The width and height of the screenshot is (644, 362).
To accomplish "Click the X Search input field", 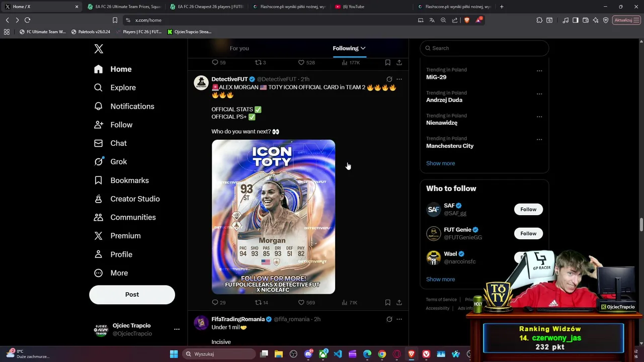I will [x=484, y=48].
